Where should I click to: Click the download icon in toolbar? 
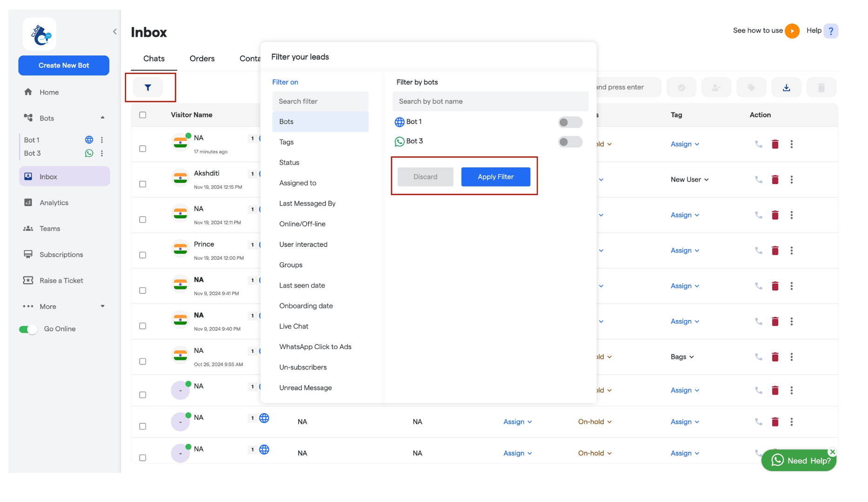(786, 87)
